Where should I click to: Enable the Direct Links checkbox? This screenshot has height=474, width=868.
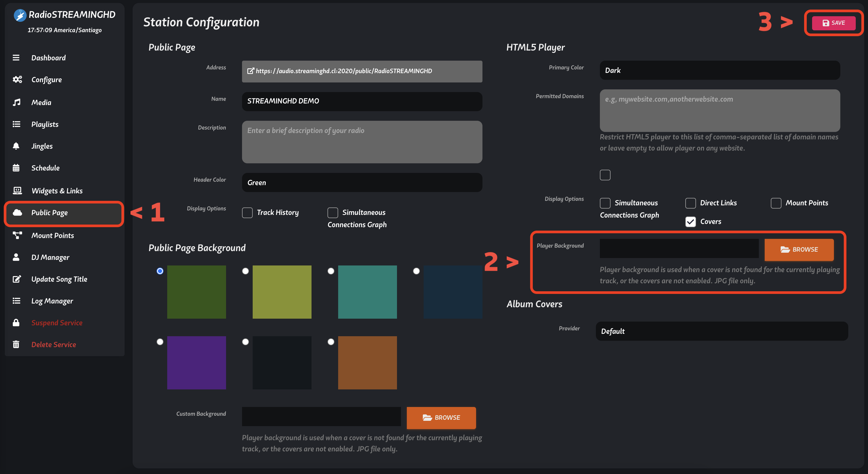(690, 203)
